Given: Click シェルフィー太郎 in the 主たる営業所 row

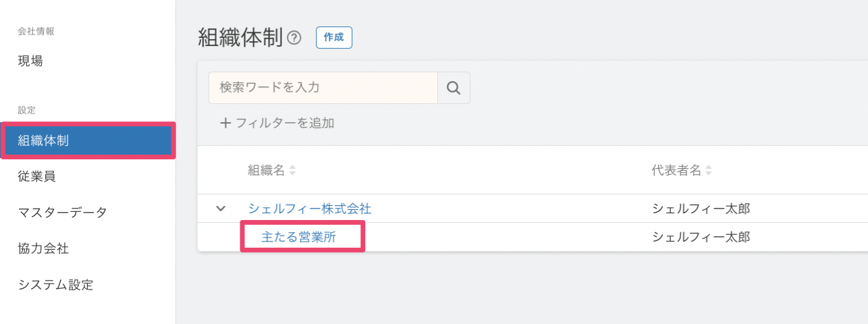Looking at the screenshot, I should click(x=701, y=237).
